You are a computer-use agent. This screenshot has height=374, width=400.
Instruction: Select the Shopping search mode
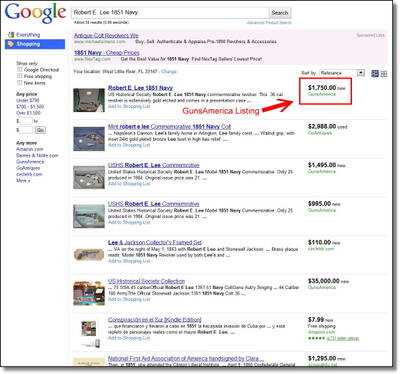coord(35,44)
